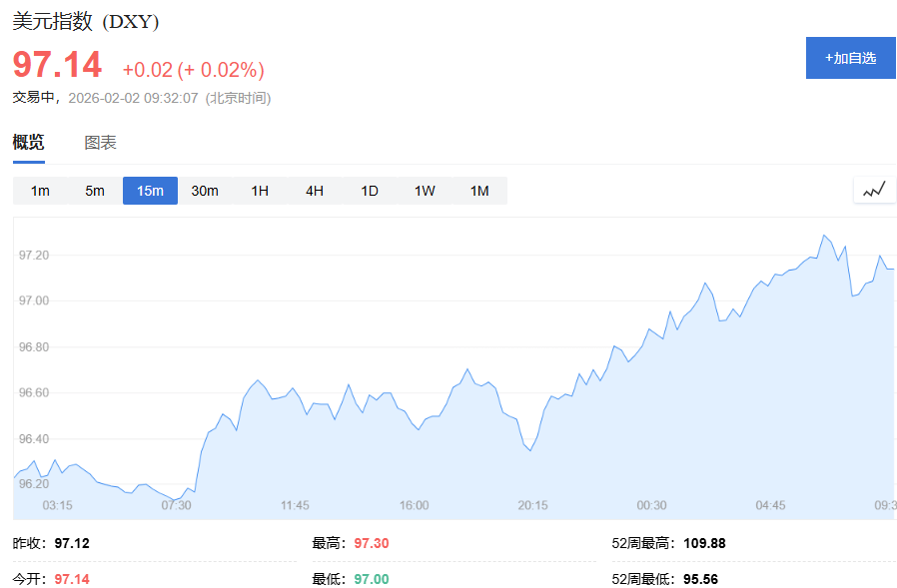Image resolution: width=897 pixels, height=588 pixels.
Task: Set chart to 1W timeframe
Action: tap(425, 191)
